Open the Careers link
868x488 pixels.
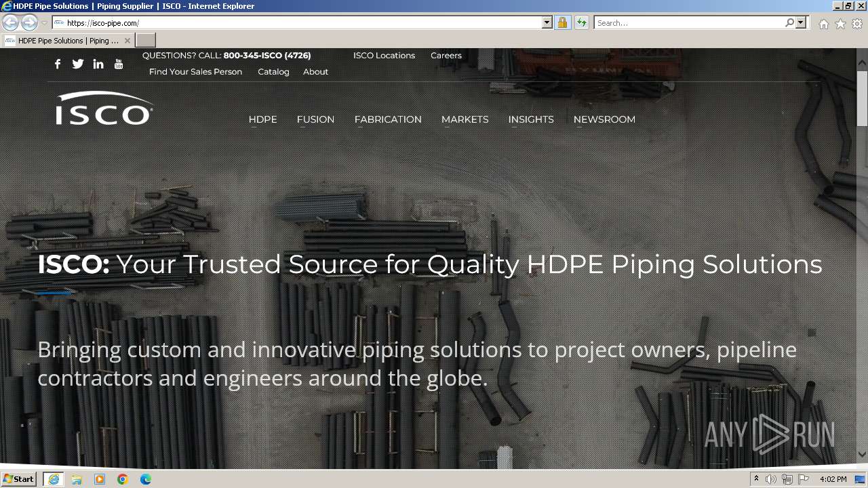pyautogui.click(x=446, y=56)
